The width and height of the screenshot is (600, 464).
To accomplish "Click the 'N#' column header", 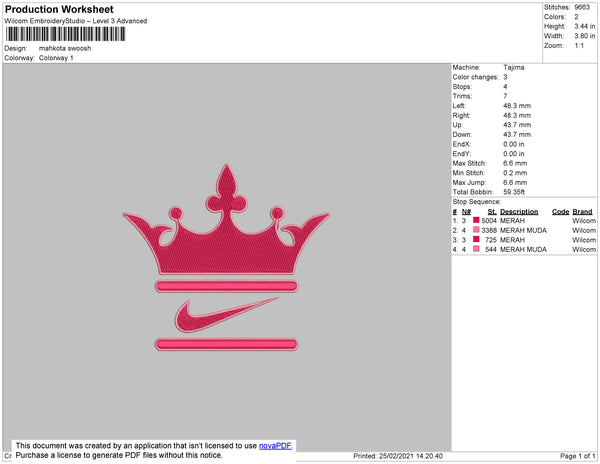I will click(x=466, y=212).
